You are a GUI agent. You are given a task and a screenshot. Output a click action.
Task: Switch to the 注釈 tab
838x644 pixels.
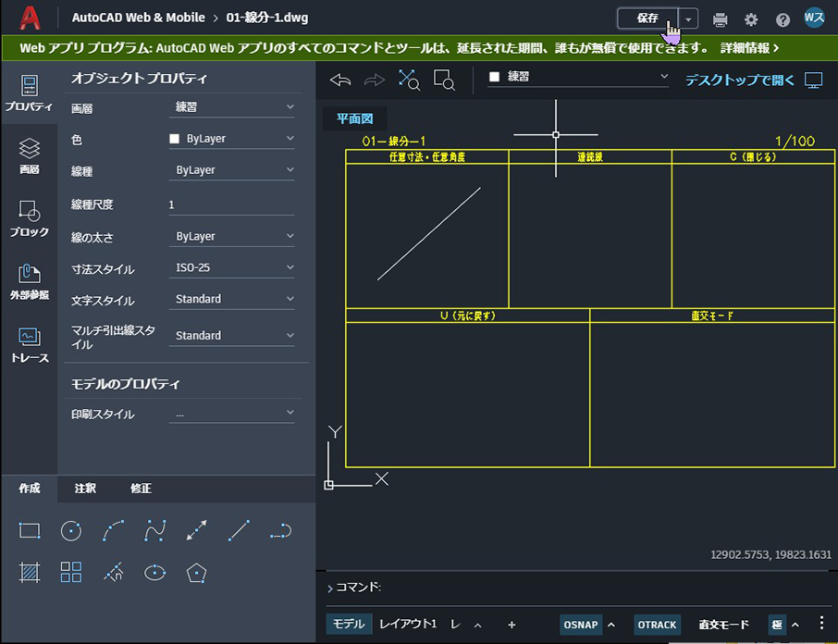(x=85, y=489)
